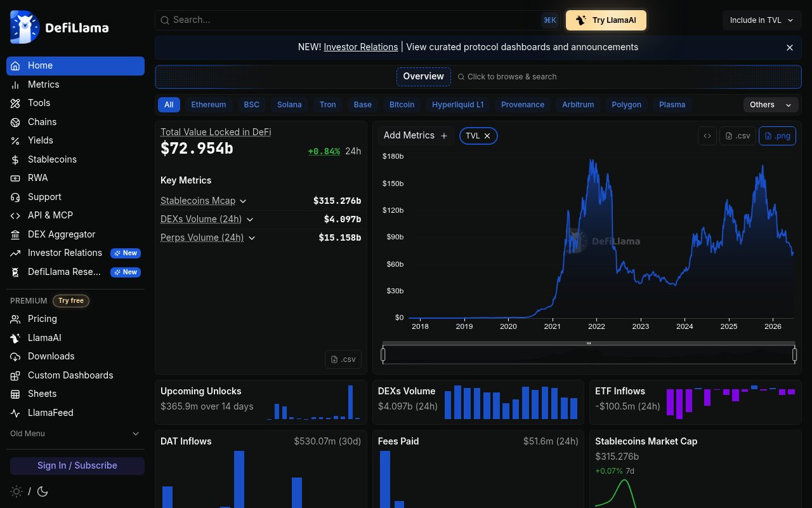Click the Investor Relations trend icon

(x=15, y=253)
